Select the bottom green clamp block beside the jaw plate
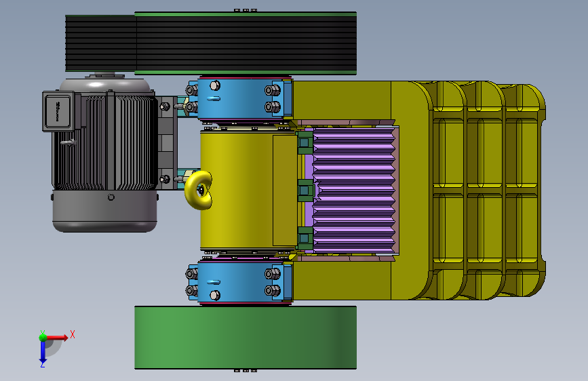 tap(305, 239)
